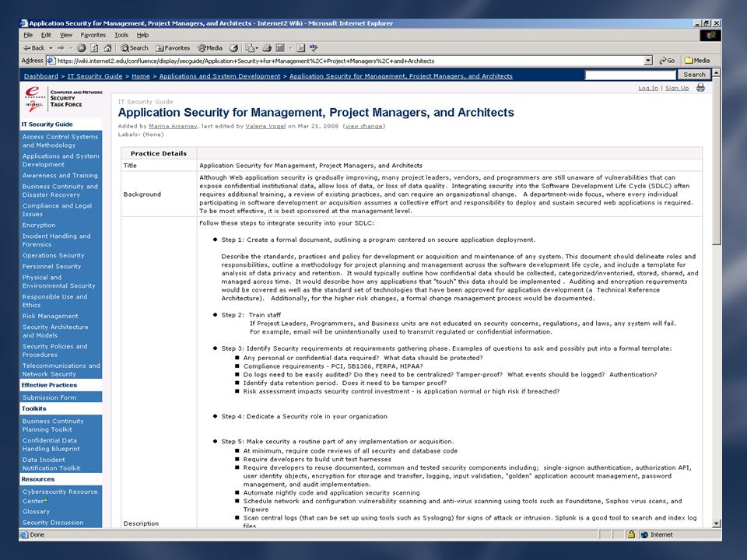Click the Discuss toolbar icon
The height and width of the screenshot is (560, 747).
(300, 48)
